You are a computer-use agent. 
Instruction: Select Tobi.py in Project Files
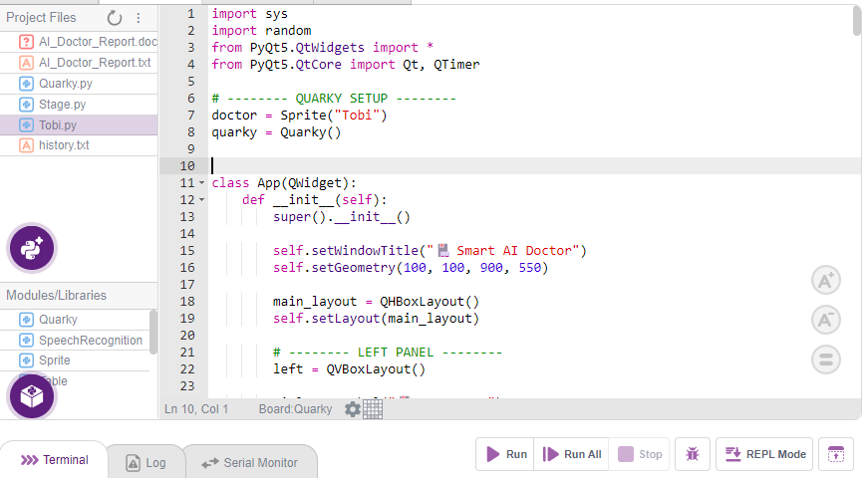point(79,125)
